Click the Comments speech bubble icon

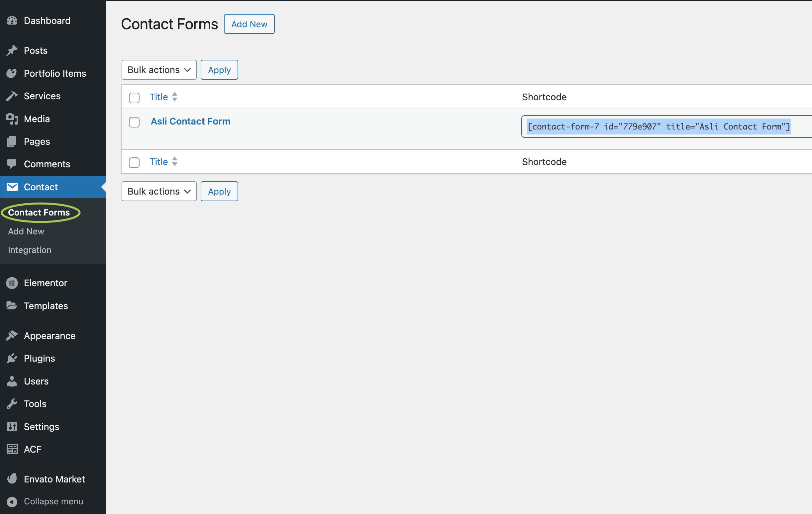coord(12,164)
